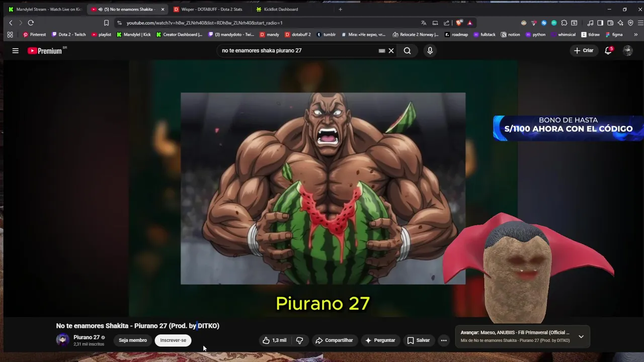Open the Shazam extension icon

(544, 23)
